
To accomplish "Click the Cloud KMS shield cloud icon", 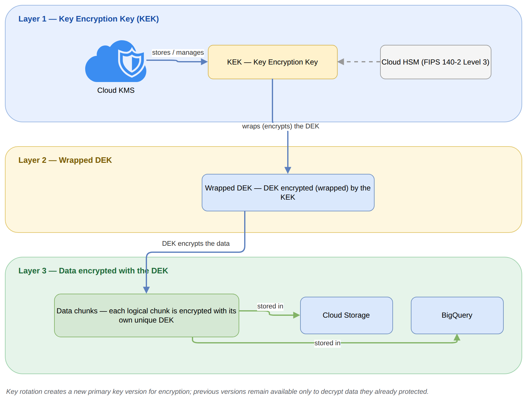I will 116,61.
